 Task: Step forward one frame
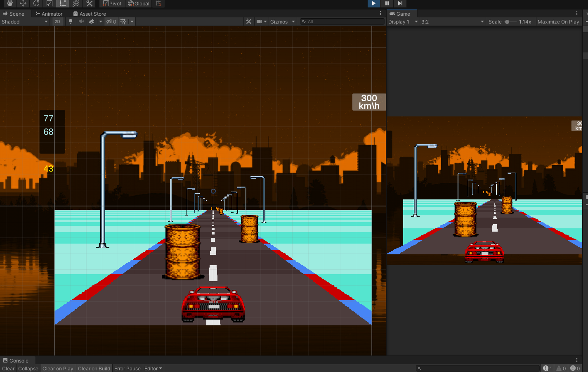(400, 3)
